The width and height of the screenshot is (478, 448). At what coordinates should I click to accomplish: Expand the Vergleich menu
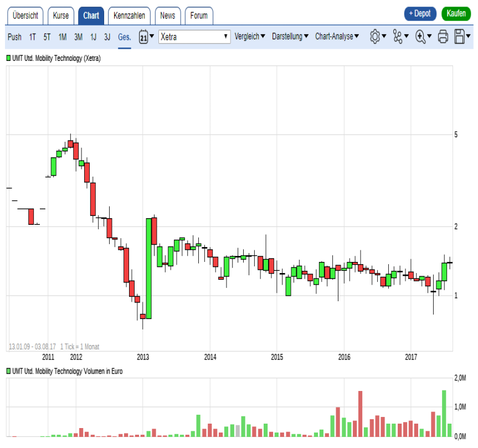click(x=250, y=37)
